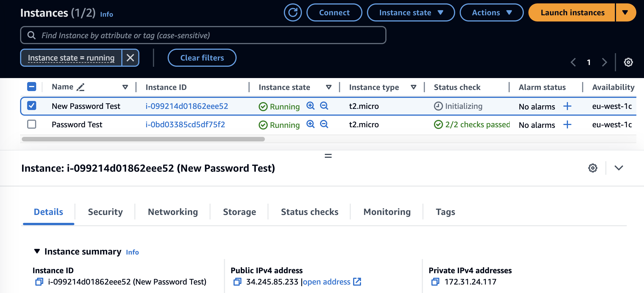The image size is (644, 293).
Task: Copy the private IPv4 address
Action: (x=435, y=282)
